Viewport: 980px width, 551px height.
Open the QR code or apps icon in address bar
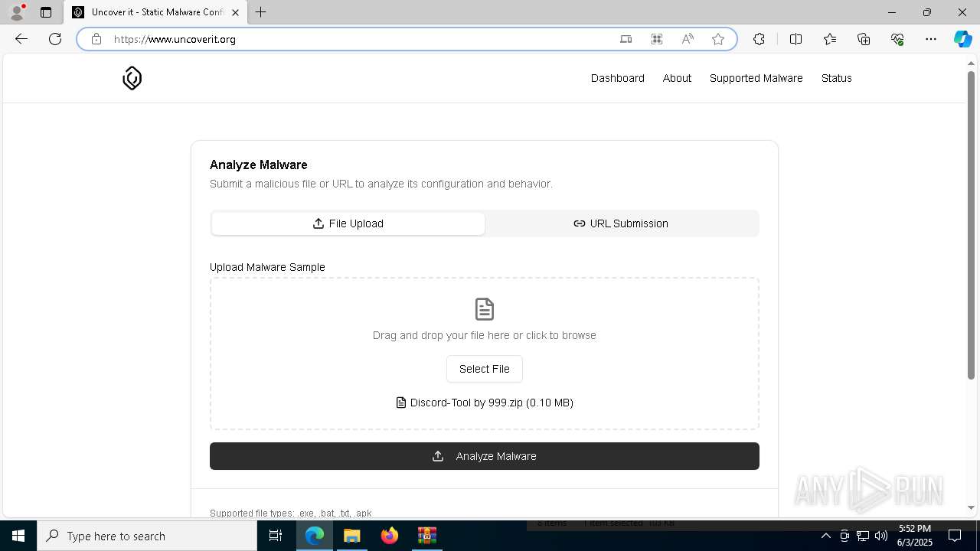coord(657,39)
